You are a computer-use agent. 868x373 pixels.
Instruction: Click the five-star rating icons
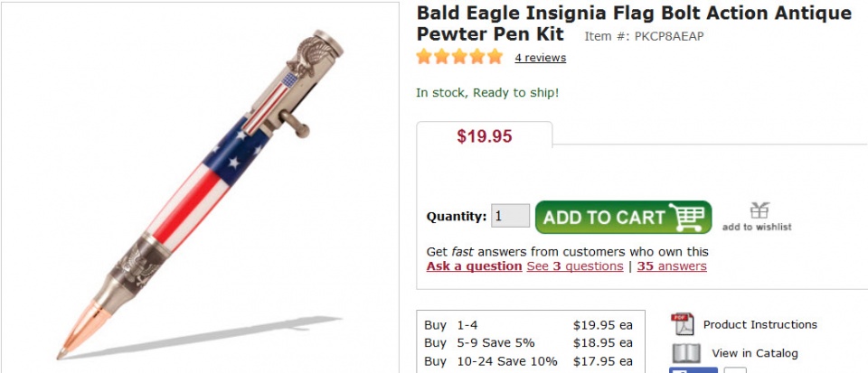click(x=459, y=57)
